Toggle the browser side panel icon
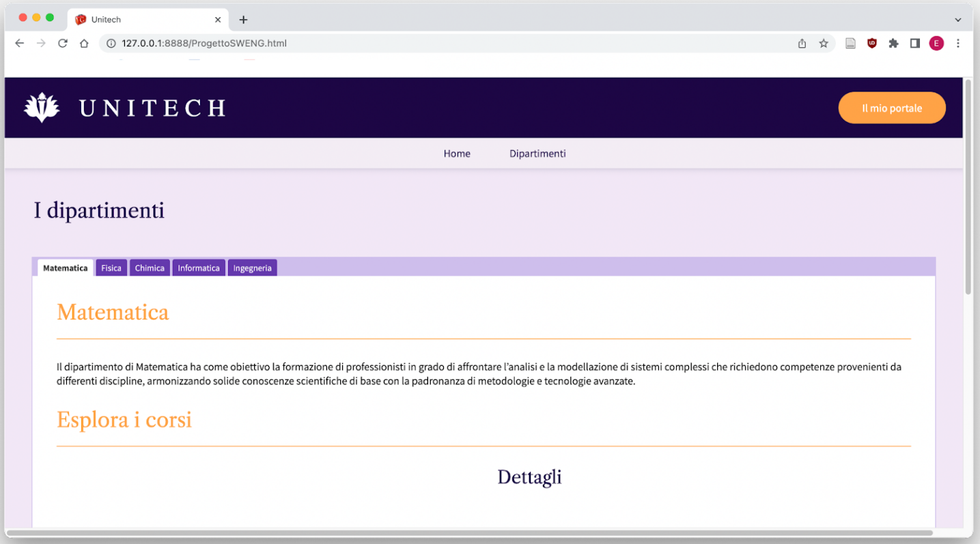The height and width of the screenshot is (544, 980). pyautogui.click(x=915, y=43)
